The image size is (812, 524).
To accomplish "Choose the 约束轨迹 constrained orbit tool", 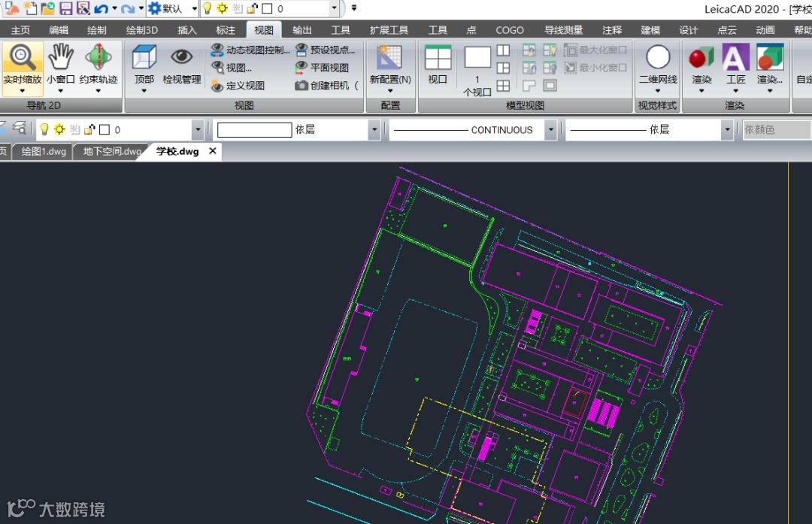I will click(x=98, y=64).
